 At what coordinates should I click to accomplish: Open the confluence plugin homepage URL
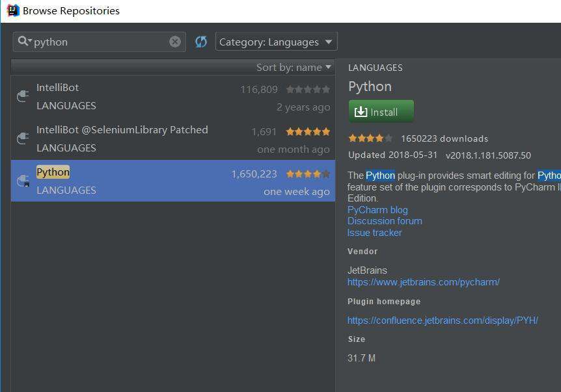[x=443, y=320]
